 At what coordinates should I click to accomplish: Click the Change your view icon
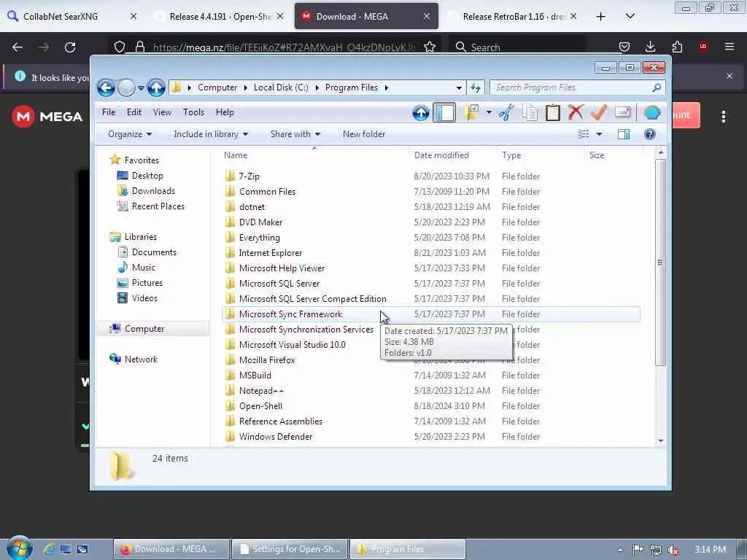pyautogui.click(x=584, y=134)
